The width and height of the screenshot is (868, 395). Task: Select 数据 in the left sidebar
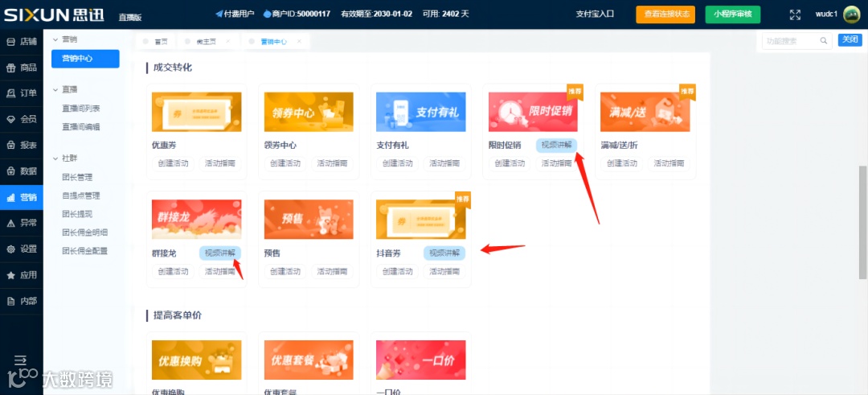(22, 171)
